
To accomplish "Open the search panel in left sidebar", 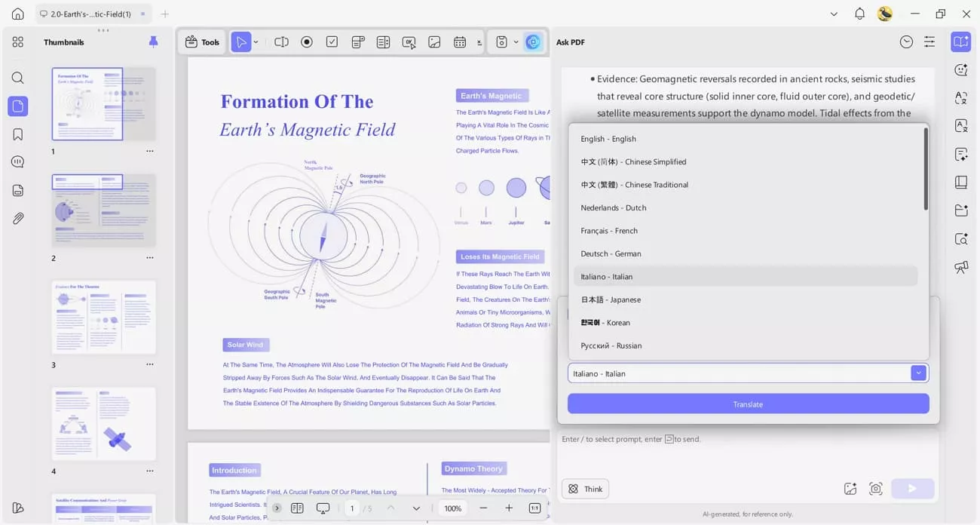I will point(18,78).
